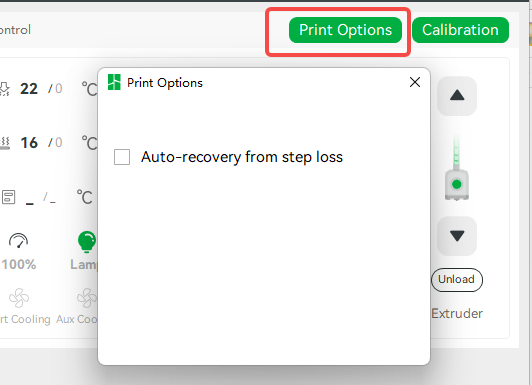The width and height of the screenshot is (532, 385).
Task: Edit nozzle target temperature value after 22
Action: (59, 89)
